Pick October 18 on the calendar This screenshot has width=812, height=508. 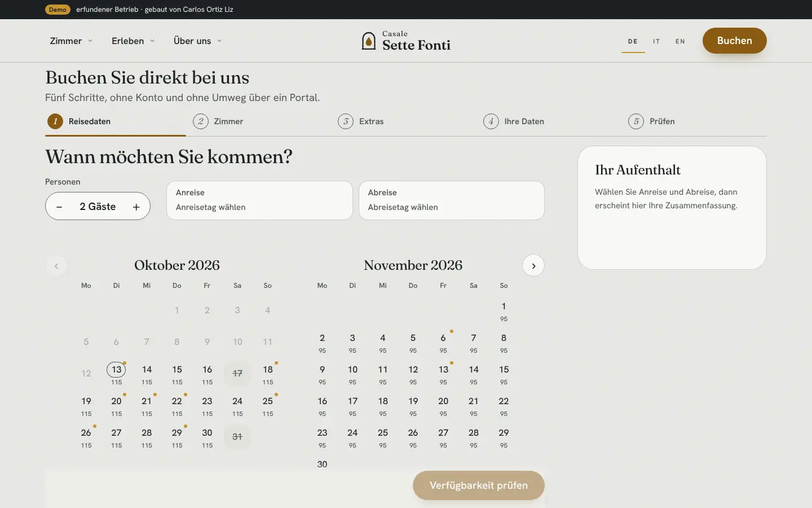268,374
